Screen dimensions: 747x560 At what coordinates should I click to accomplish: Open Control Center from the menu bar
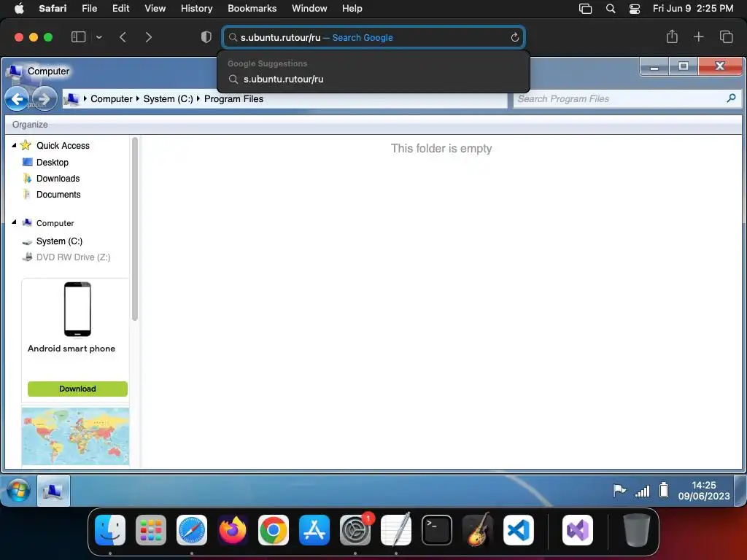tap(635, 9)
